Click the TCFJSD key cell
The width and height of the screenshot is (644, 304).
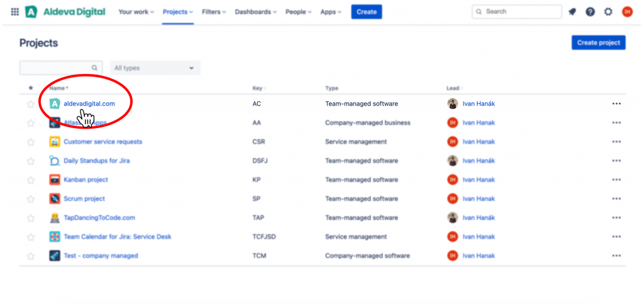pos(264,237)
